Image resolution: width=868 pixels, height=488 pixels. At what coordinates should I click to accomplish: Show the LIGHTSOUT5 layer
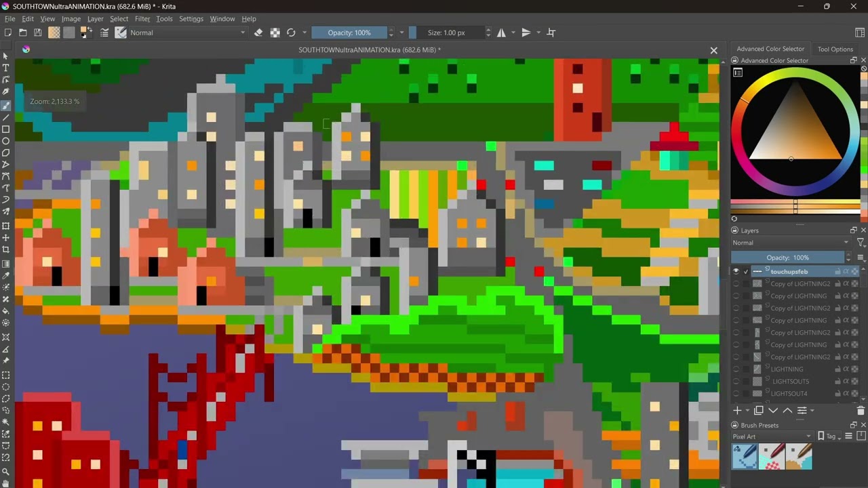tap(736, 381)
